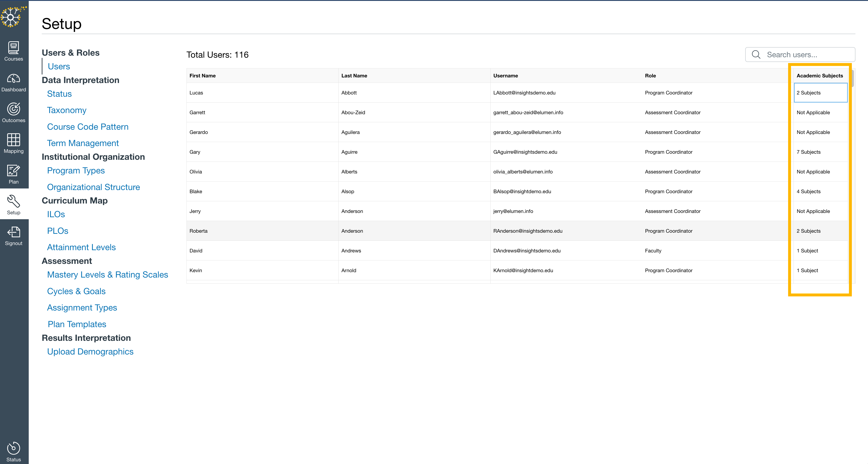Select the first name Jerry cell
Viewport: 868px width, 464px height.
click(262, 211)
